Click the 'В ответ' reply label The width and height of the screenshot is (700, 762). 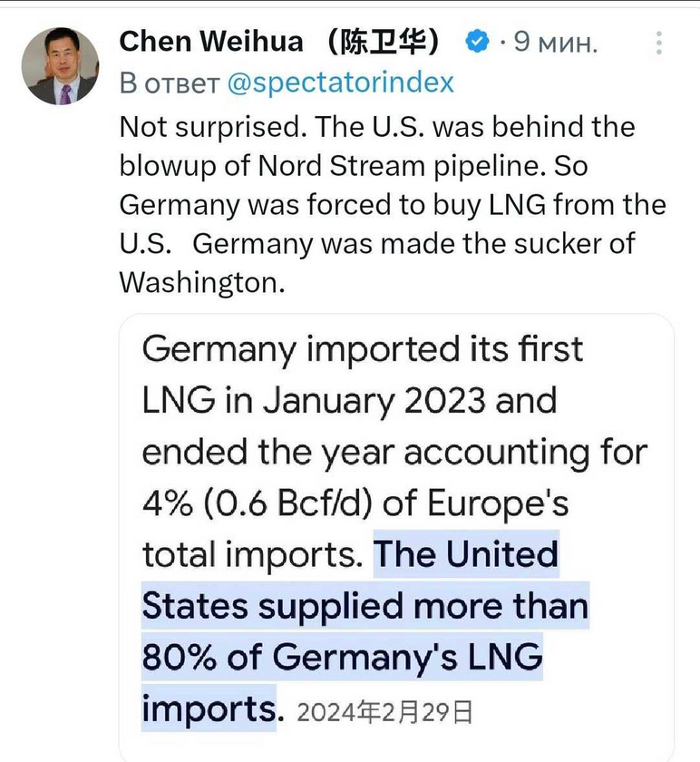click(170, 83)
